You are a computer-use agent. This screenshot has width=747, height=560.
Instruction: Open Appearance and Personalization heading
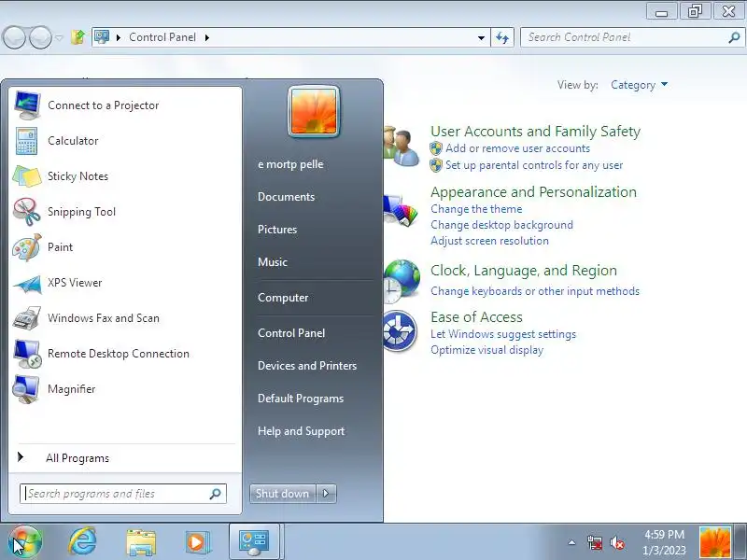pos(533,192)
